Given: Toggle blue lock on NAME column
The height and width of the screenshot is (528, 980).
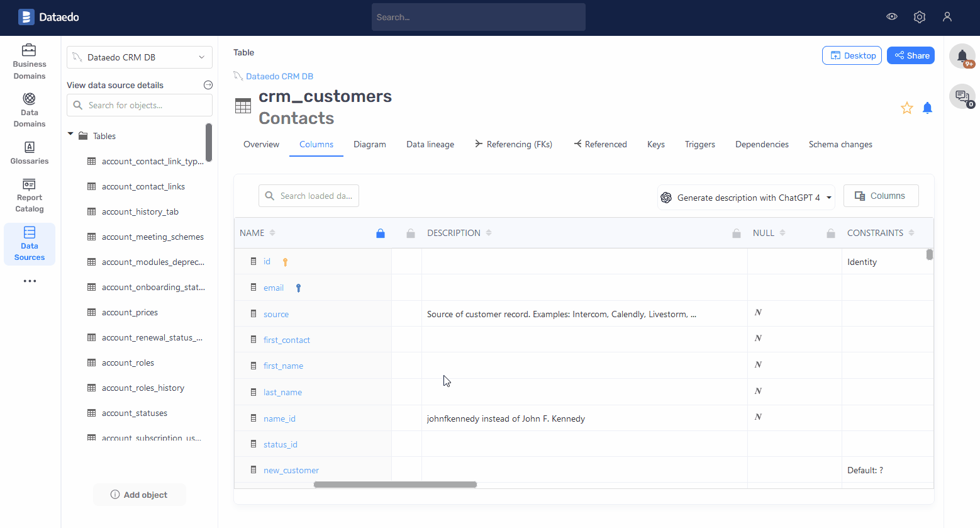Looking at the screenshot, I should click(x=381, y=233).
